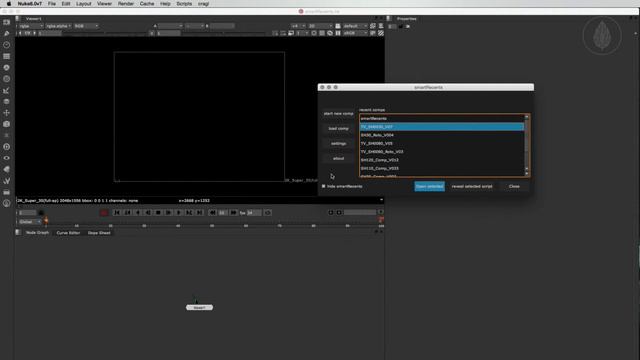Open the Color nodes toolbar menu

tap(7, 68)
